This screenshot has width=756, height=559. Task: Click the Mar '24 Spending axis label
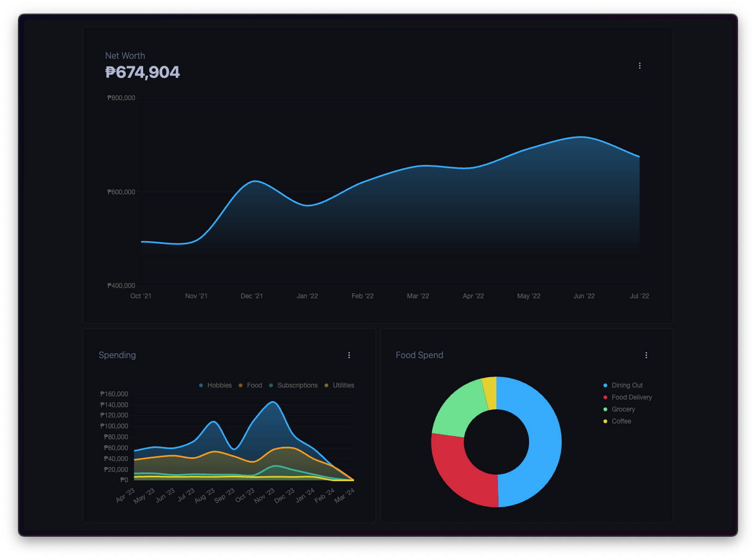click(x=345, y=495)
